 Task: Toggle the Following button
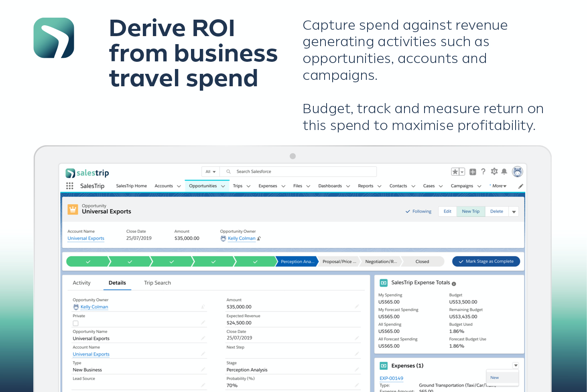tap(418, 211)
